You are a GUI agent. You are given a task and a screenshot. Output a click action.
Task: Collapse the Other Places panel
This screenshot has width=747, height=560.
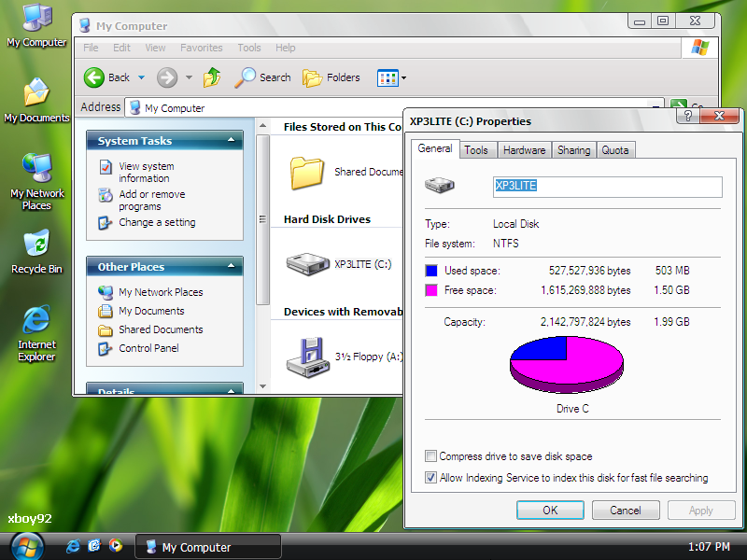[x=232, y=267]
